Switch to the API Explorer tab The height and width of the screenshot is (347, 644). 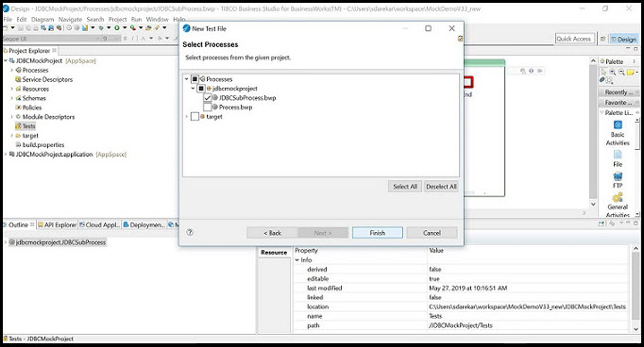57,224
